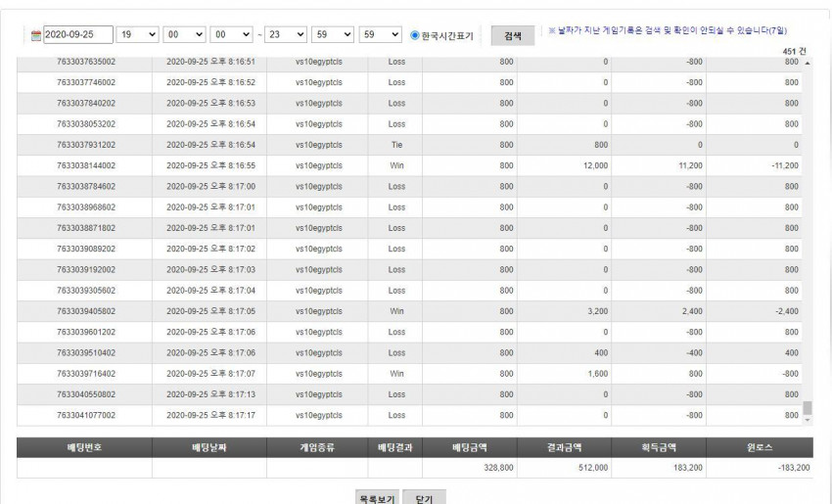Click the table's vertical scrollbar thumb

pos(808,407)
